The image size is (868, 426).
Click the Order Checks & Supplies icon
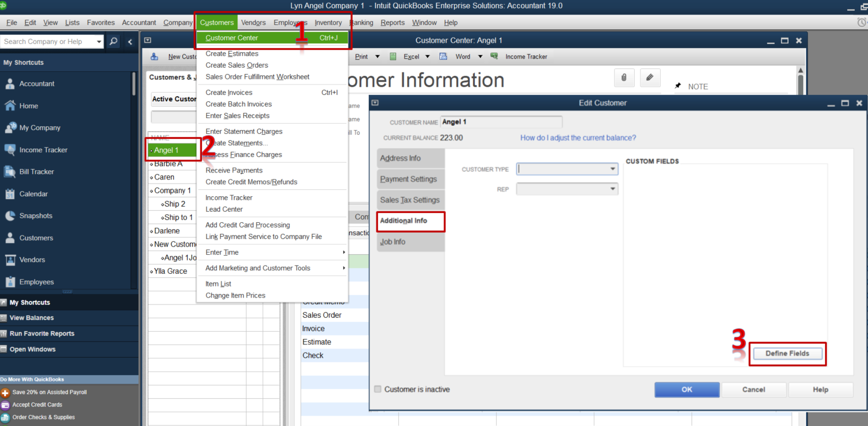tap(5, 417)
